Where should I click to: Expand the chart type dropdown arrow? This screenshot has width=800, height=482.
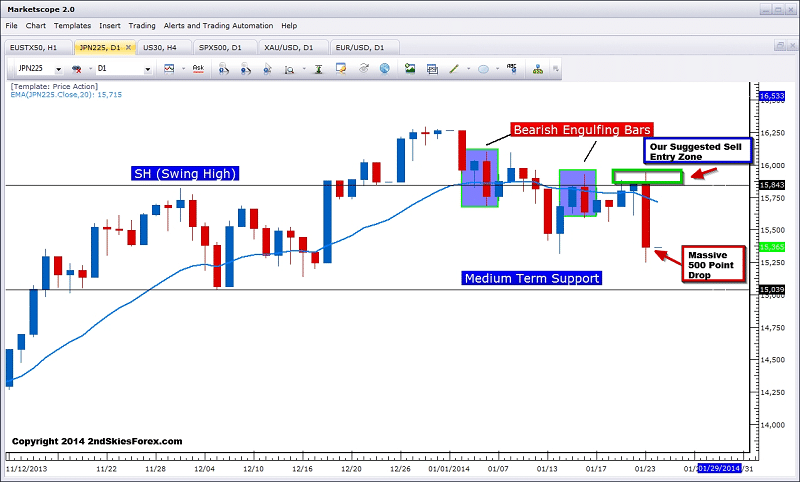pos(183,69)
